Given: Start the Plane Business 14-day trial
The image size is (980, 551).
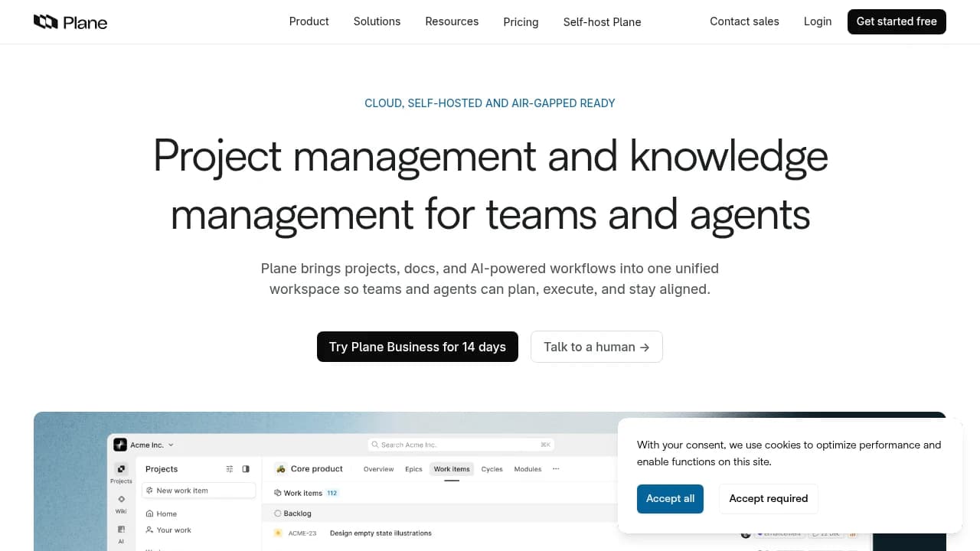Looking at the screenshot, I should click(417, 347).
